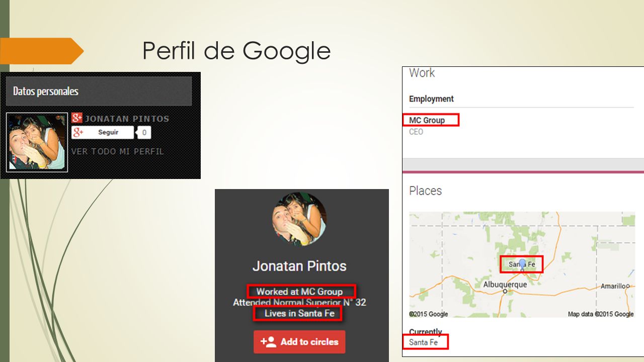This screenshot has height=362, width=644.
Task: Open the square profile photo in Datos personales
Action: tap(37, 142)
